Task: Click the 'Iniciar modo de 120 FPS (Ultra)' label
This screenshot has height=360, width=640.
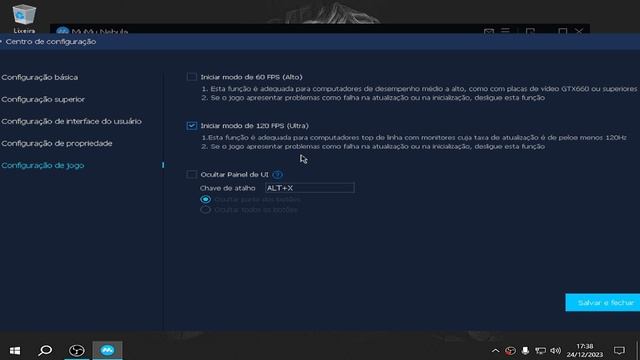Action: [255, 126]
